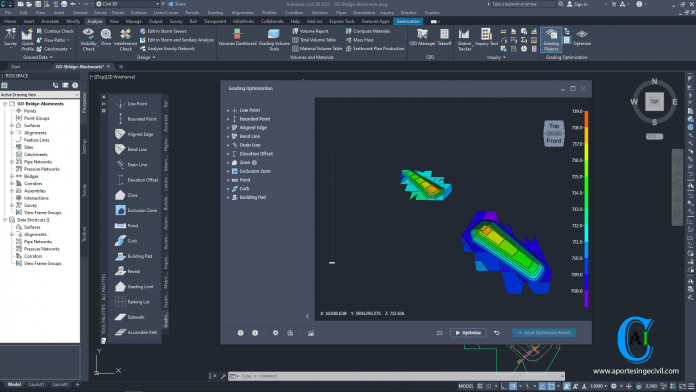Image resolution: width=696 pixels, height=392 pixels.
Task: Click Top face of view cube
Action: coord(654,102)
